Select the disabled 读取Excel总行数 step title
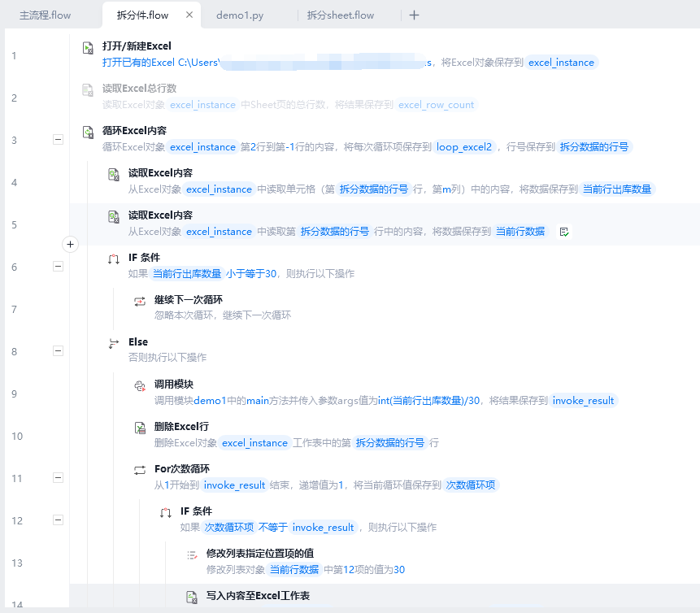The width and height of the screenshot is (700, 613). tap(139, 89)
